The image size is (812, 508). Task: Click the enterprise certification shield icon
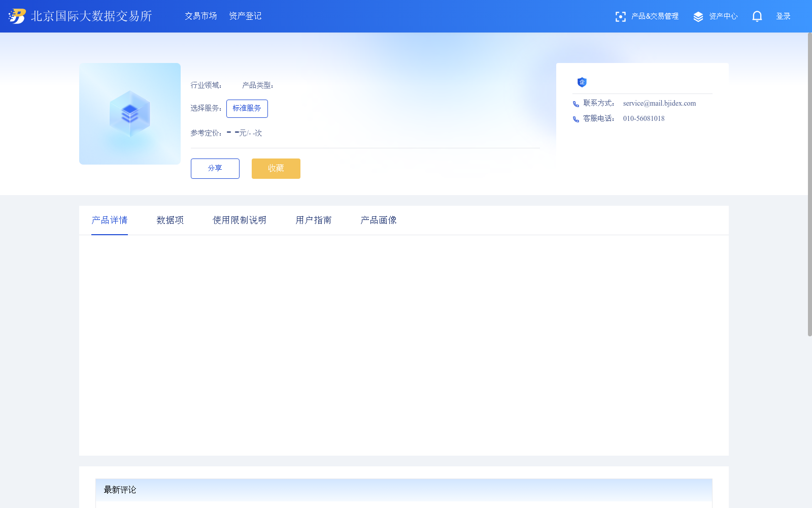coord(582,82)
